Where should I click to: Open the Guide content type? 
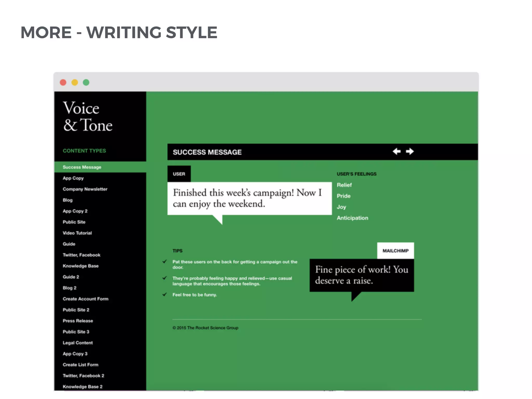(x=69, y=244)
